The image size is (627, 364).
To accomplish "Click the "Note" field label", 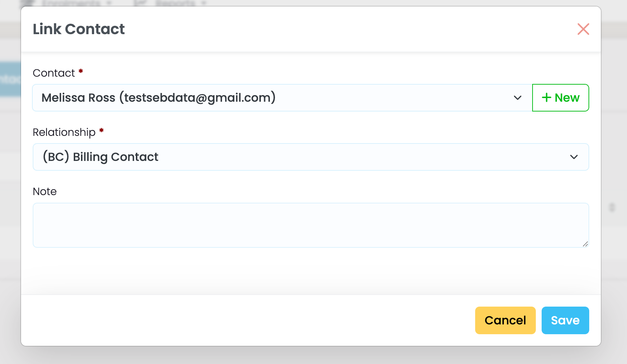I will [x=45, y=191].
